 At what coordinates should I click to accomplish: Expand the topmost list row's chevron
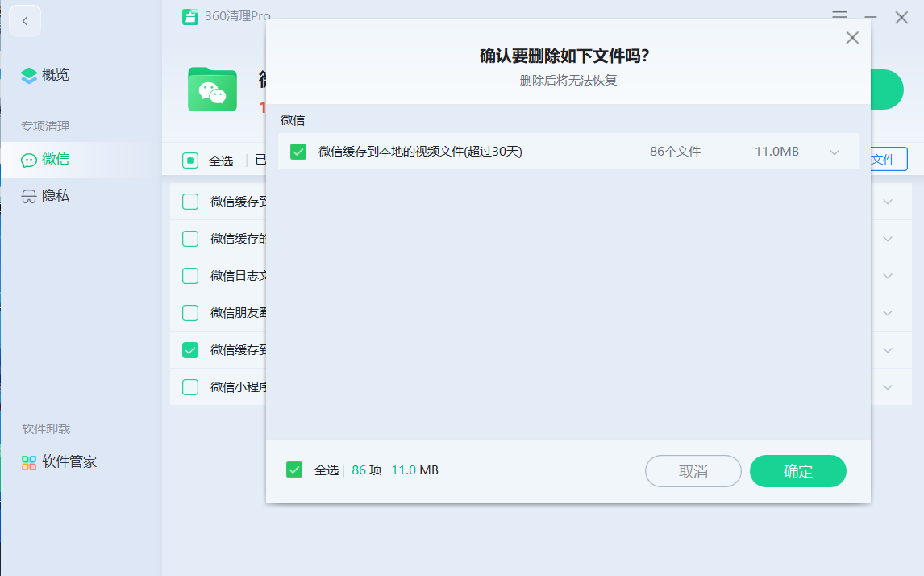pyautogui.click(x=888, y=202)
